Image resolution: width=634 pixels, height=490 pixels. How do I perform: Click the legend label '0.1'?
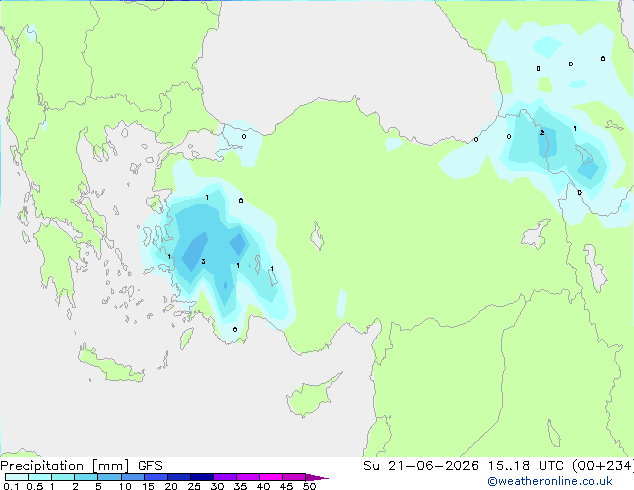(11, 486)
